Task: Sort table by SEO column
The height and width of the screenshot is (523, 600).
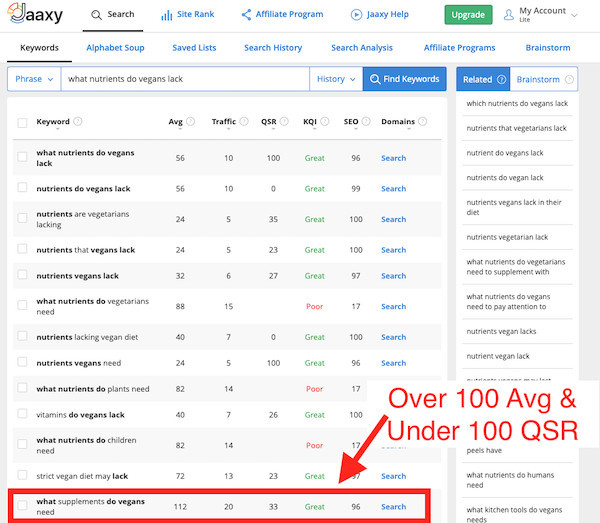Action: (x=351, y=121)
